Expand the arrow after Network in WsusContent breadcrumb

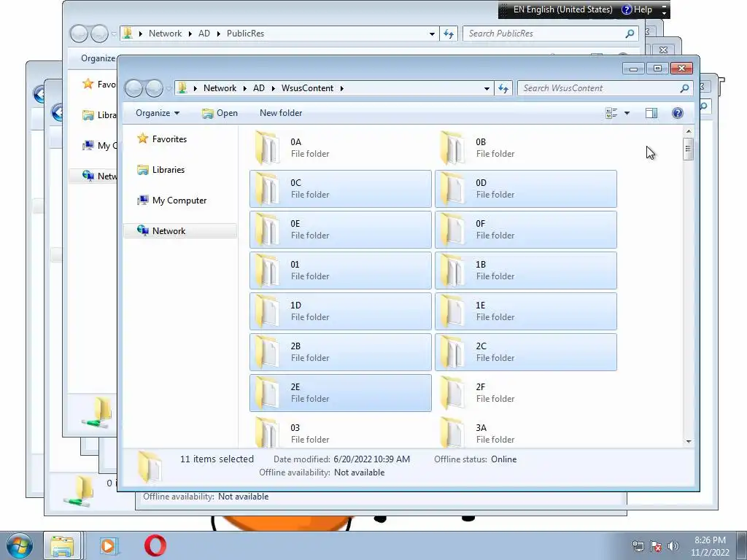click(245, 88)
